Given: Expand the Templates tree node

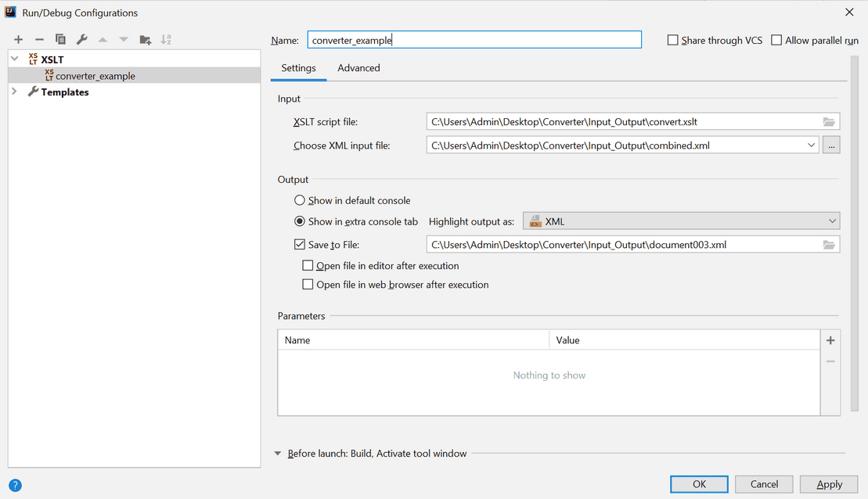Looking at the screenshot, I should pos(15,92).
